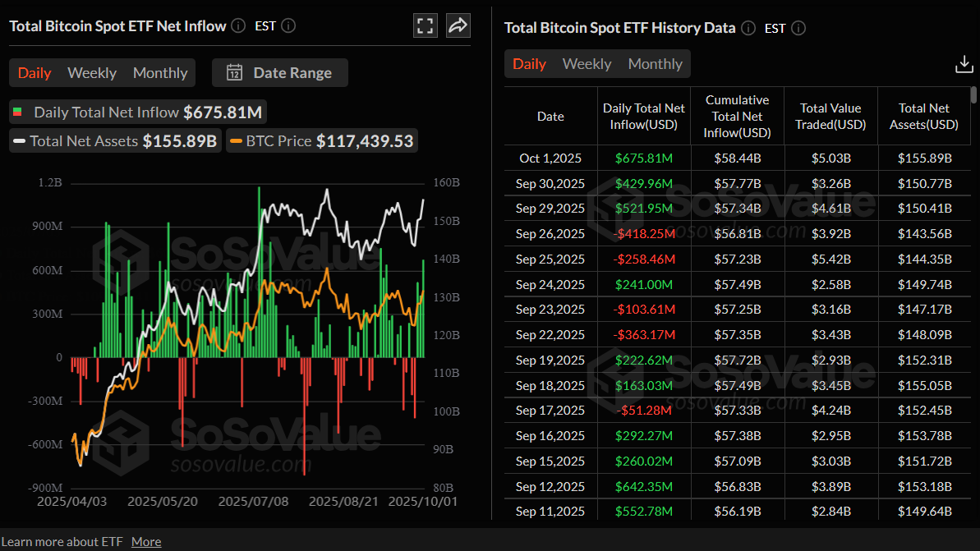Click info icon beside EST in history panel
Screen dimensions: 980x551
coord(798,28)
